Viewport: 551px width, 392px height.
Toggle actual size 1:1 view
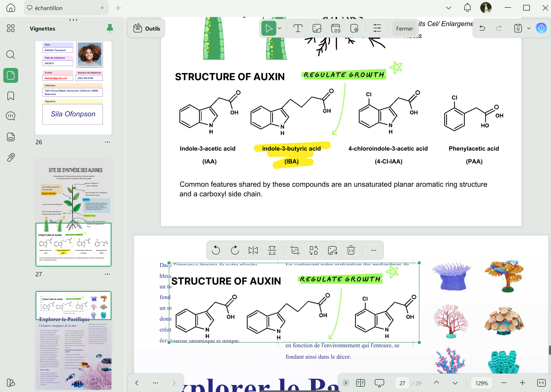(541, 383)
